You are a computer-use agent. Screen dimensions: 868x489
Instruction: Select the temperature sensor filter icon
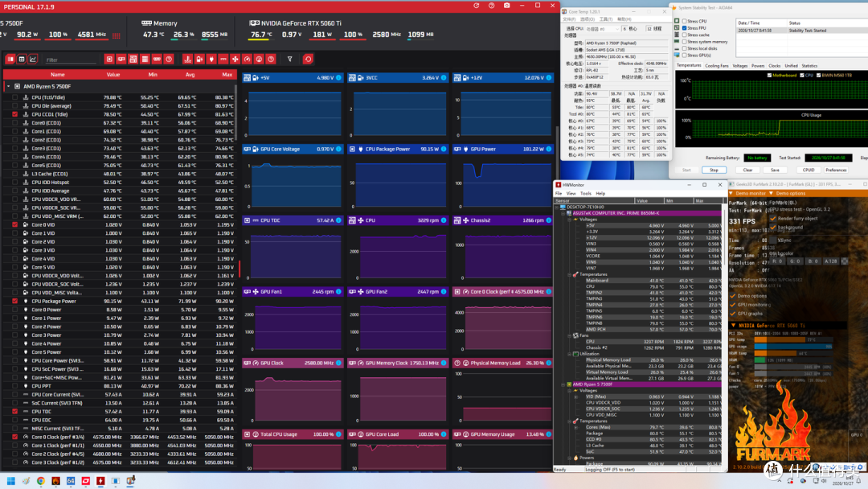tap(187, 60)
